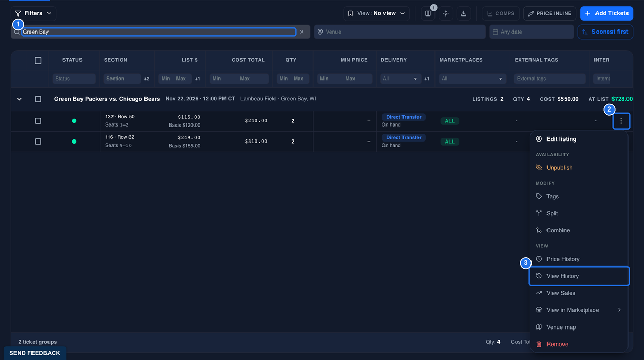The image size is (644, 360).
Task: Click the AT LIST $728.00 value
Action: [622, 99]
